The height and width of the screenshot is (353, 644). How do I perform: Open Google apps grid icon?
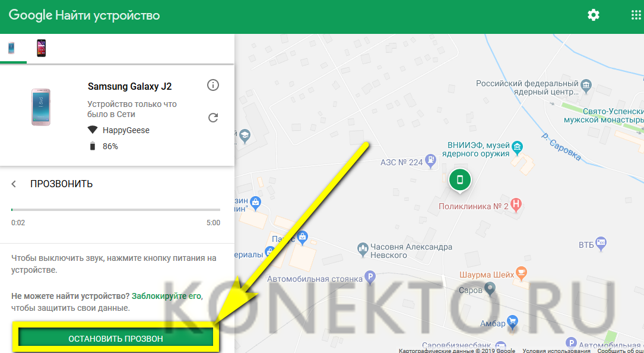coord(636,15)
